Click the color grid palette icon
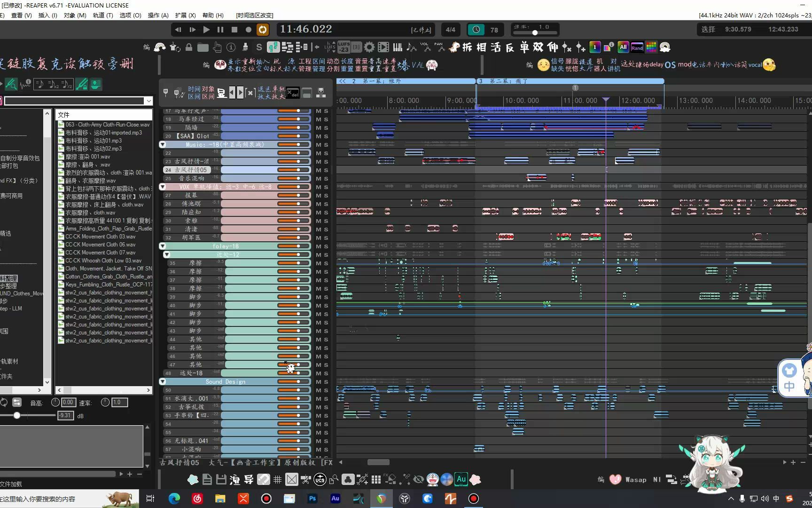The image size is (812, 508). (x=651, y=47)
